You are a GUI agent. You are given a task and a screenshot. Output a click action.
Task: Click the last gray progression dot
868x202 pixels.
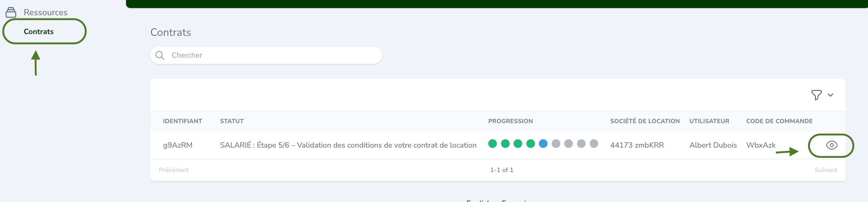pos(594,144)
